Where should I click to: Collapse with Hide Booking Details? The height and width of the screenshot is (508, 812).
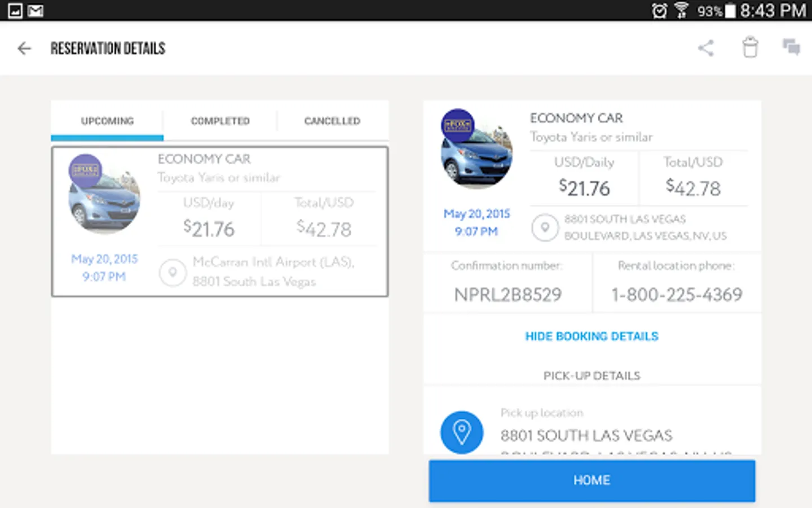pos(592,336)
